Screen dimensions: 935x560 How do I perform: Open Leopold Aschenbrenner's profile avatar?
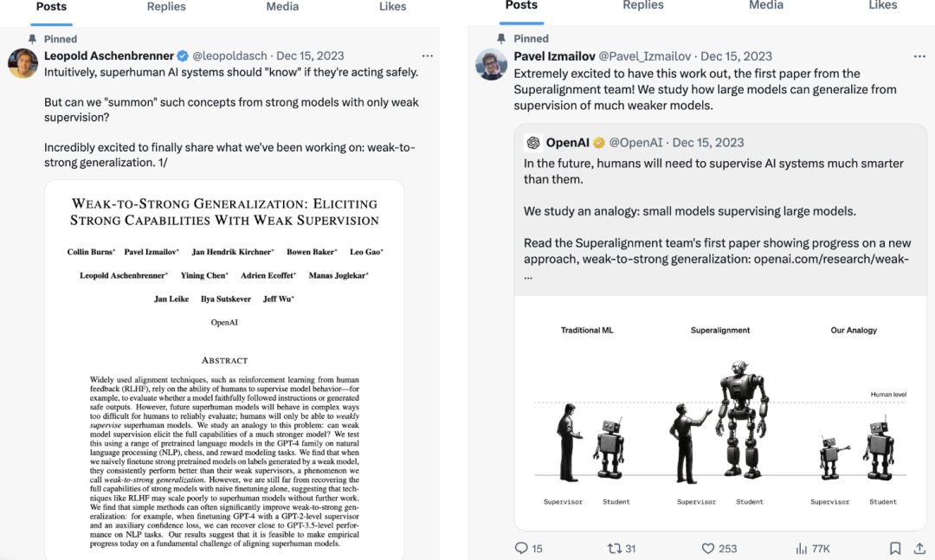point(23,64)
